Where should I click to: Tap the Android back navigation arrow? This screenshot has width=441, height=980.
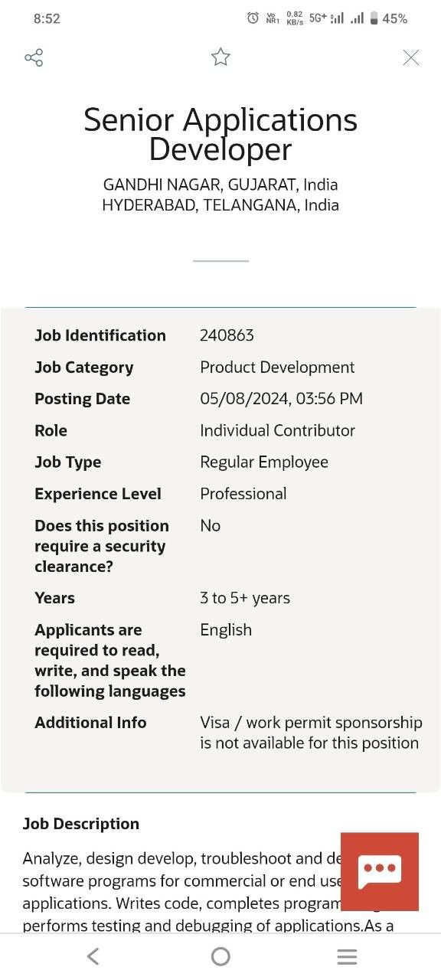point(93,956)
